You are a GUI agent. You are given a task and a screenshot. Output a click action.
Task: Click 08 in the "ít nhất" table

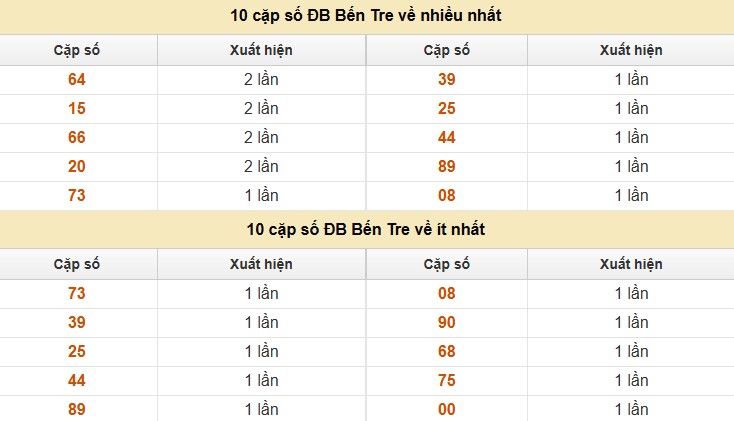click(x=447, y=294)
